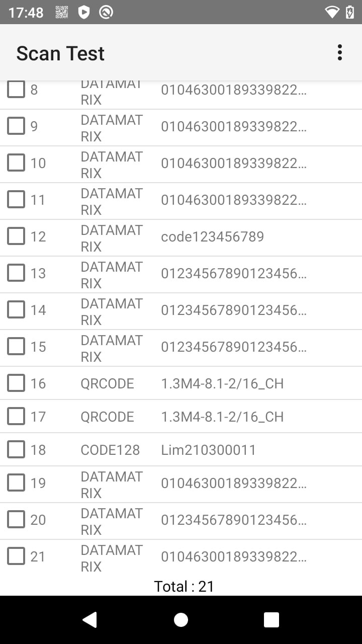The image size is (362, 644).
Task: Tap the Android back navigation button
Action: (x=89, y=620)
